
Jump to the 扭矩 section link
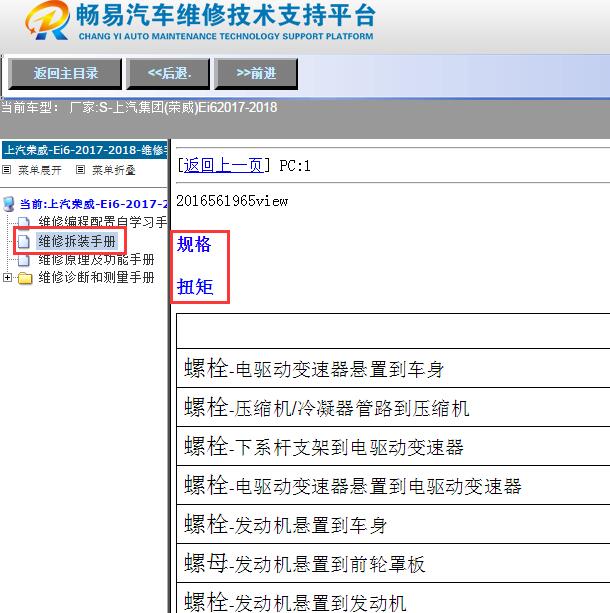point(195,287)
